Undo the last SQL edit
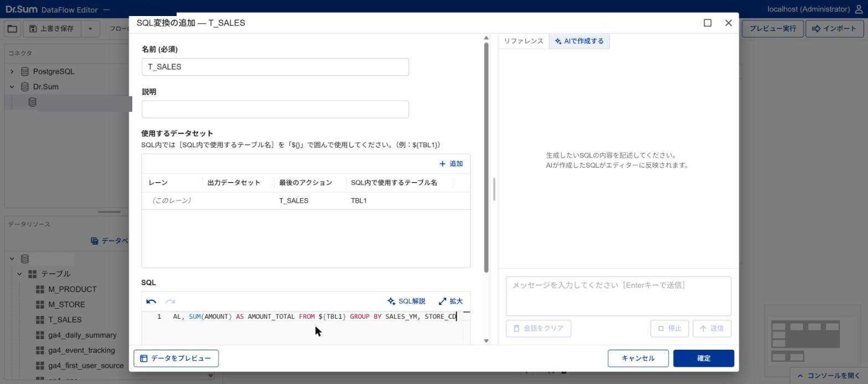This screenshot has width=868, height=384. (151, 302)
